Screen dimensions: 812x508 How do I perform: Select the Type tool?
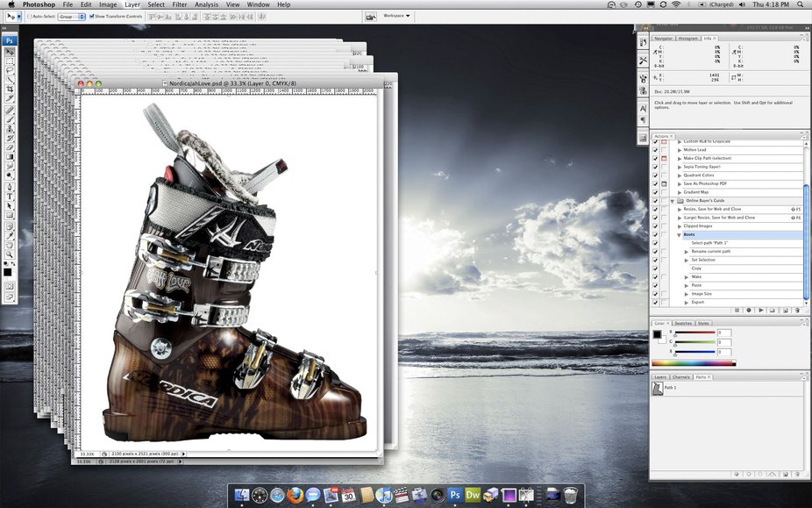pos(10,197)
